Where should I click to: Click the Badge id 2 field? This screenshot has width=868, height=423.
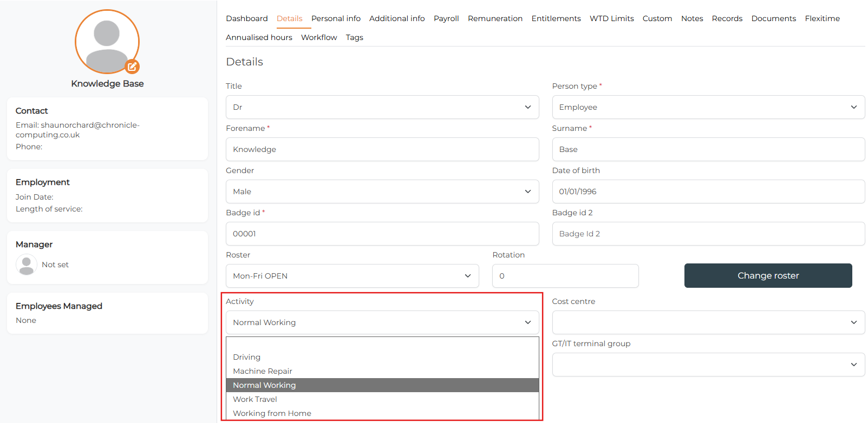(708, 234)
